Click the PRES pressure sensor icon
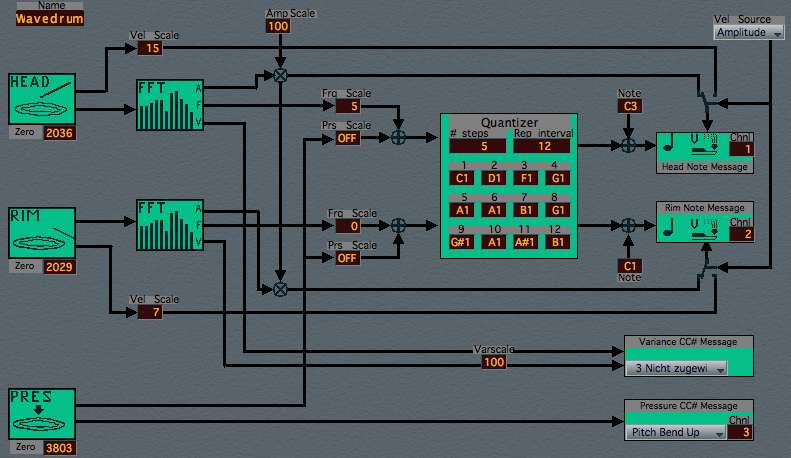Screen dimensions: 791x458 pyautogui.click(x=42, y=413)
